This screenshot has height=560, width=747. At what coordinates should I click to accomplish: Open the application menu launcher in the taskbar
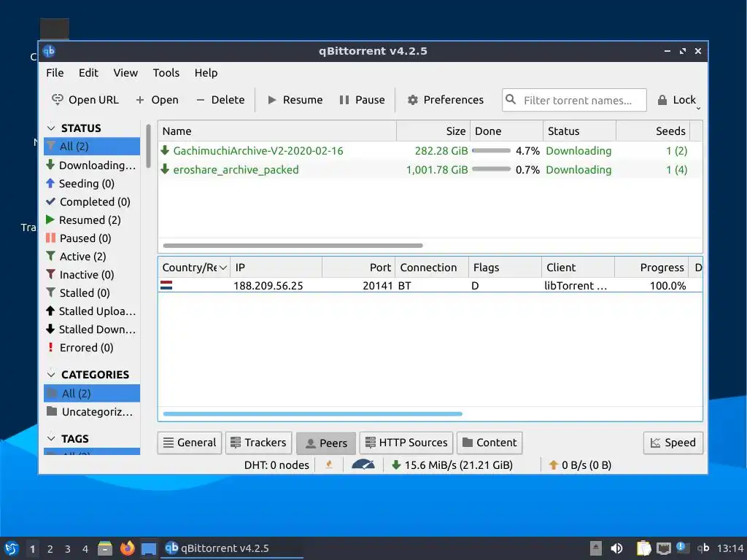tap(12, 548)
